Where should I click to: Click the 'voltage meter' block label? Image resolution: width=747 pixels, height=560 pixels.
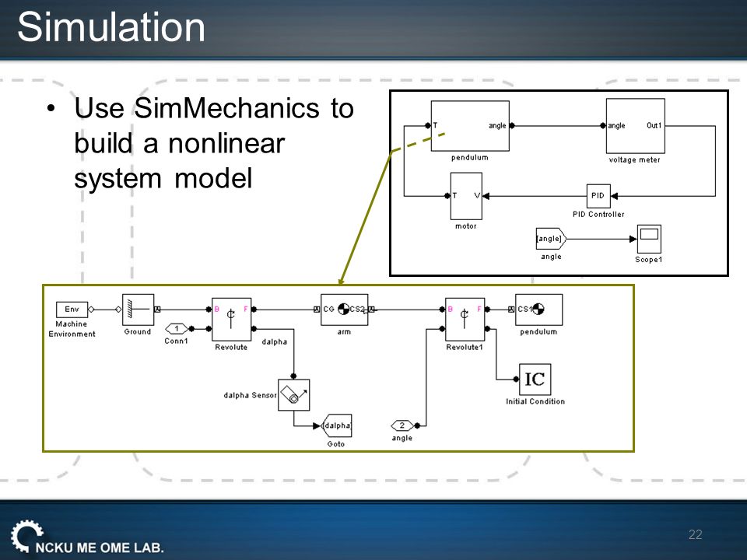[635, 160]
